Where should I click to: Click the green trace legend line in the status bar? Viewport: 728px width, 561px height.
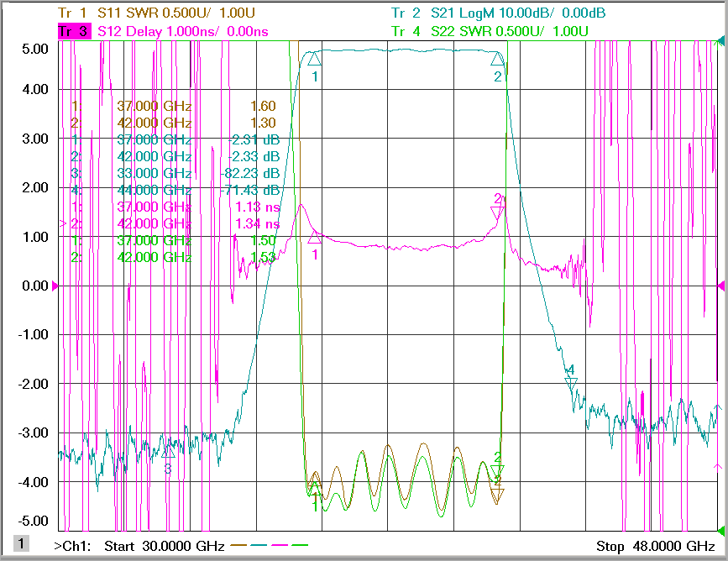point(300,545)
